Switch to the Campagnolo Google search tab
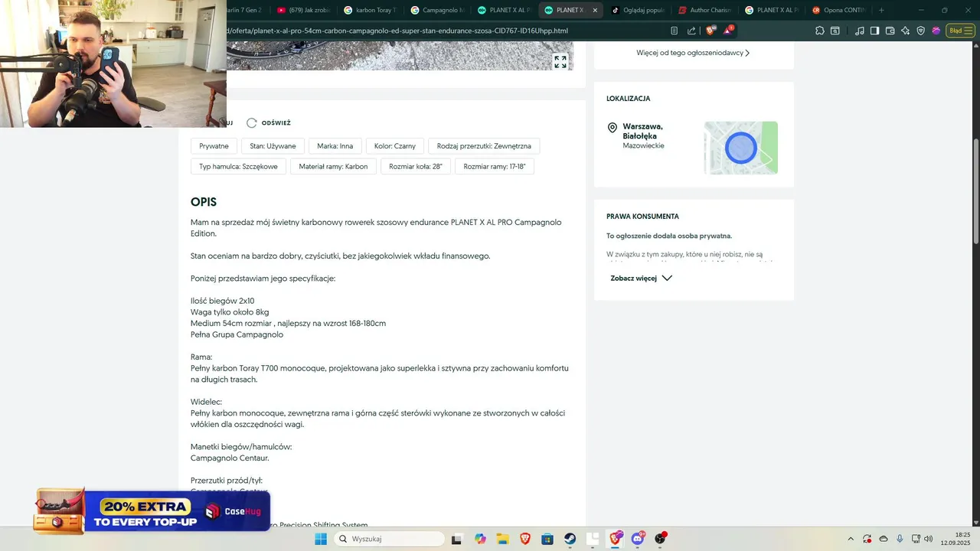 point(437,10)
